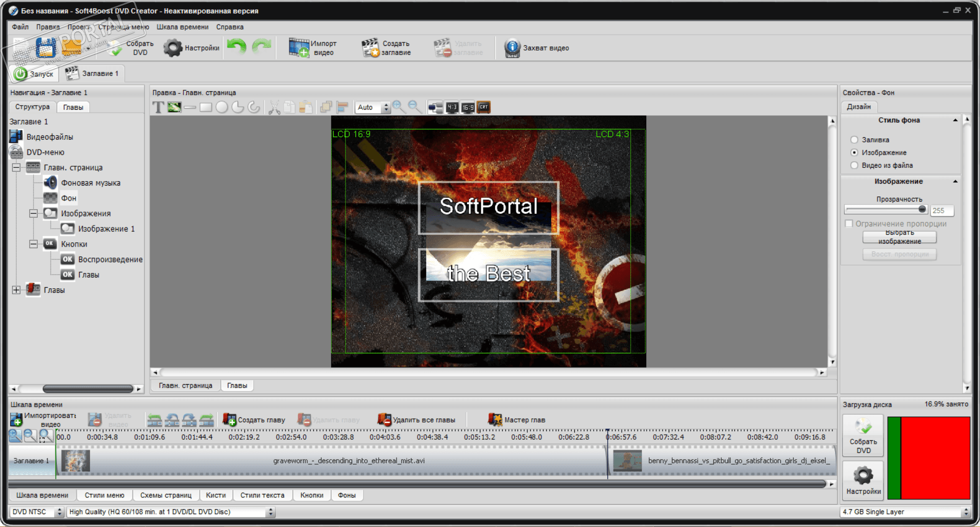Select the Text tool in the editor toolbar
The image size is (980, 527).
(159, 107)
